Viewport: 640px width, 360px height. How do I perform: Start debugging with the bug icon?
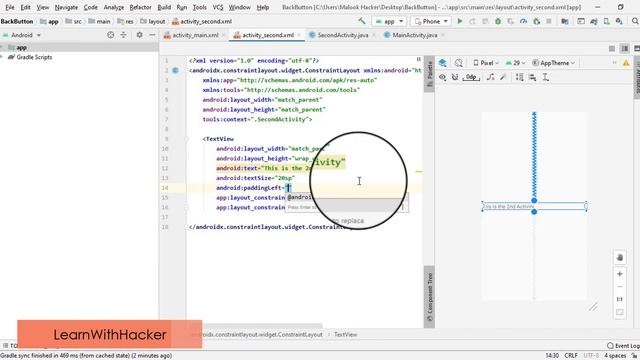[498, 21]
